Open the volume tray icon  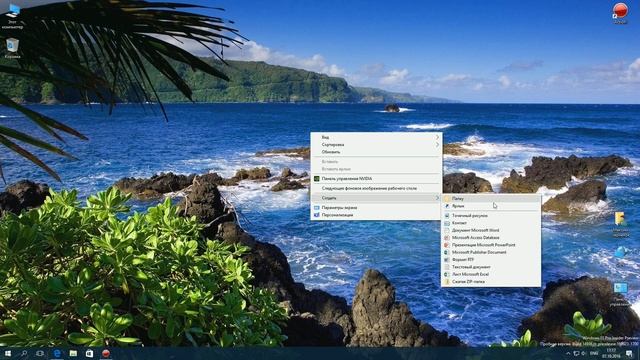click(x=583, y=353)
